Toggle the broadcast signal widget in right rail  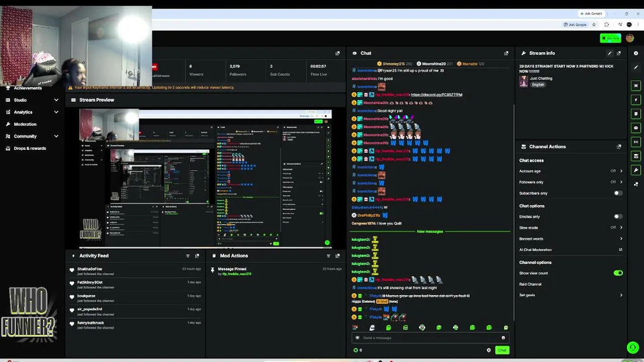(636, 142)
